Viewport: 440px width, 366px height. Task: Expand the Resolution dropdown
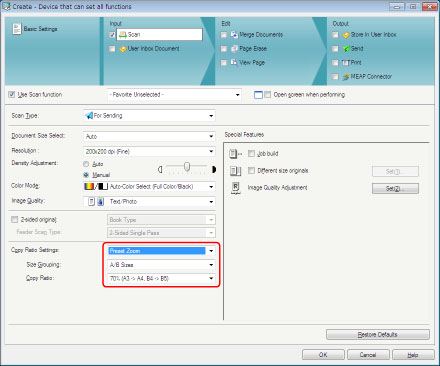(149, 151)
